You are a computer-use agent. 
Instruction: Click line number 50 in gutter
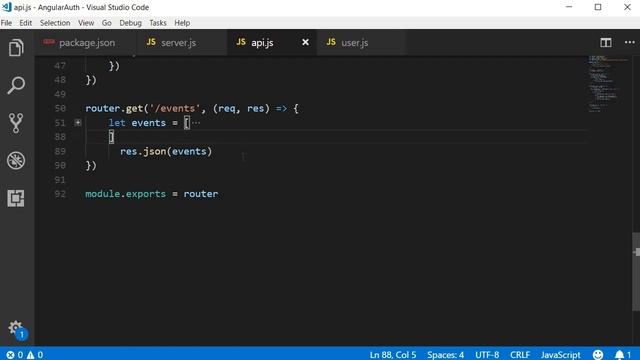pyautogui.click(x=60, y=108)
